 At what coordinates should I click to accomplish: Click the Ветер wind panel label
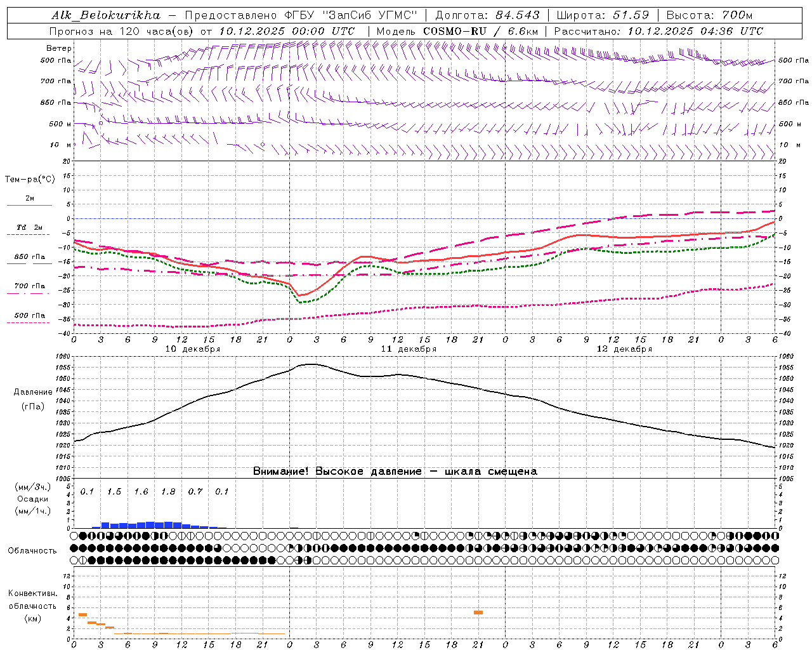coord(59,48)
